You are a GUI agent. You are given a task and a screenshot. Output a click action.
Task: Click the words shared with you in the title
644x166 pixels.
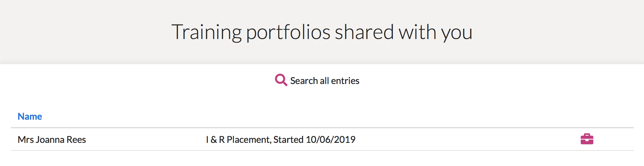point(403,32)
